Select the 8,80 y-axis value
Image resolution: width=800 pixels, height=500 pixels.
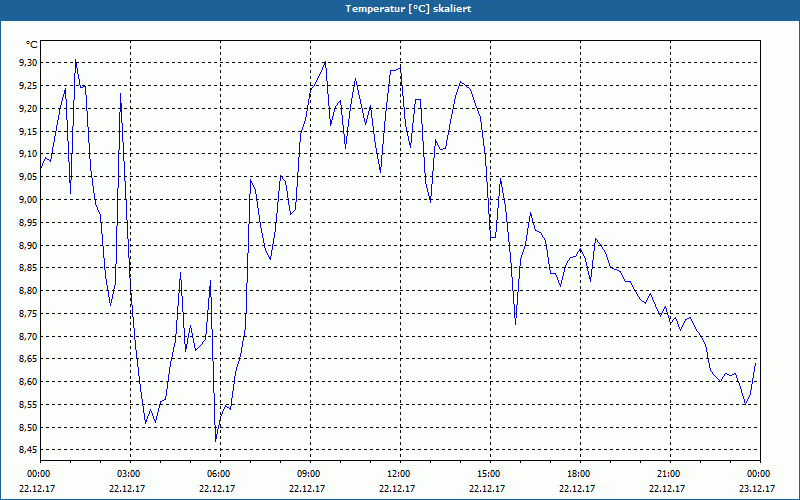(28, 291)
